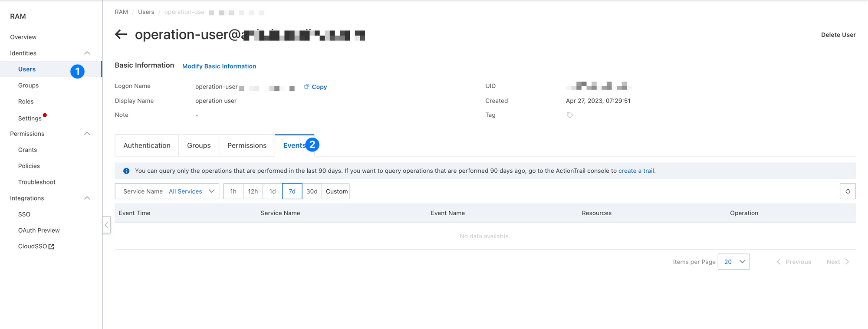Open Policies in the sidebar

click(29, 166)
